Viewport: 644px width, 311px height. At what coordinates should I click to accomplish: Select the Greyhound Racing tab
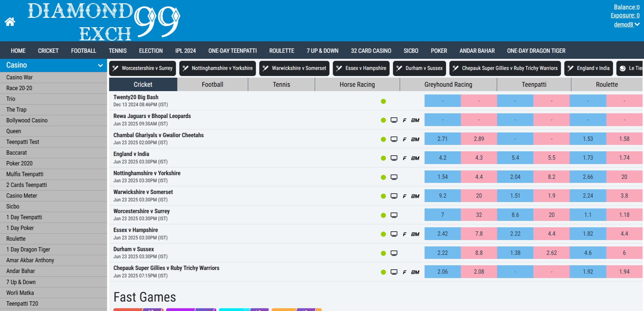point(448,85)
